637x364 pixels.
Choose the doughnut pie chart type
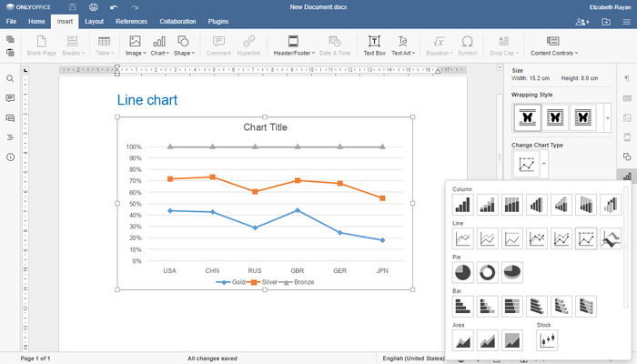488,272
